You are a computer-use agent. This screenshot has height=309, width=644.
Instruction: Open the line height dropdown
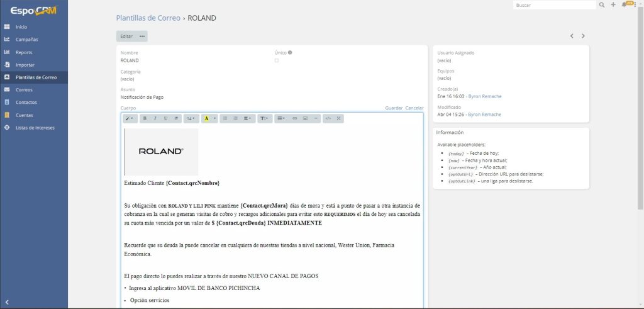pyautogui.click(x=265, y=118)
